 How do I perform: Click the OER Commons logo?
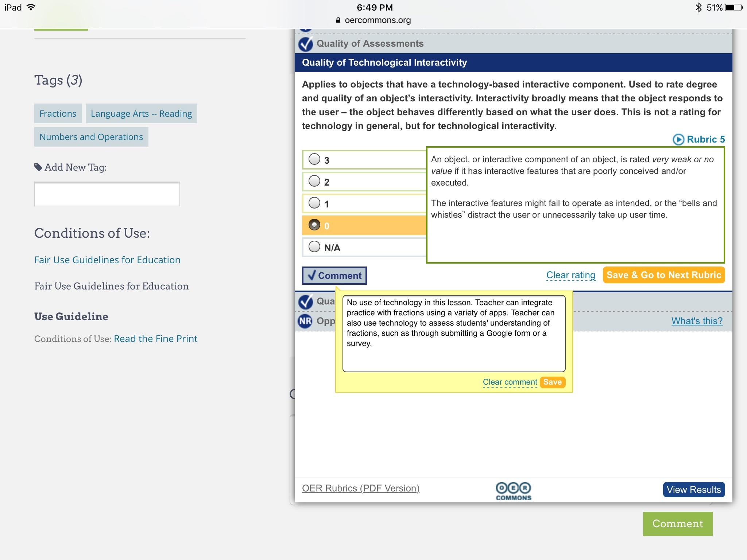pos(513,491)
